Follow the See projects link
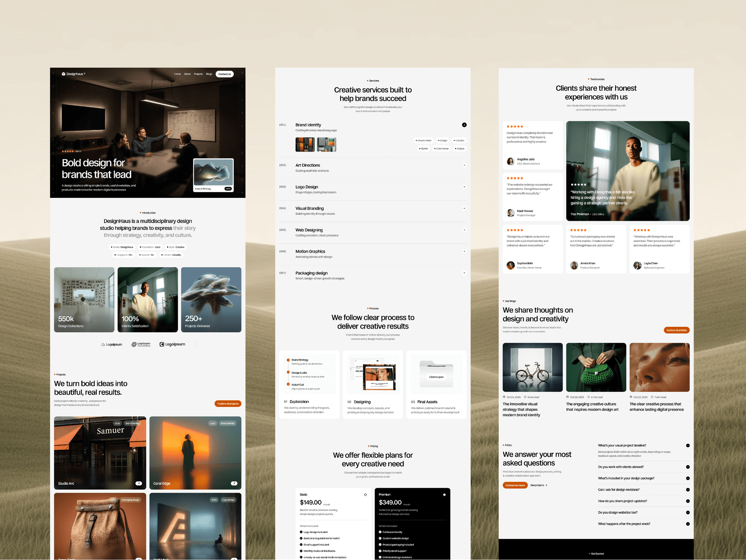Screen dimensions: 746x560 pyautogui.click(x=539, y=485)
